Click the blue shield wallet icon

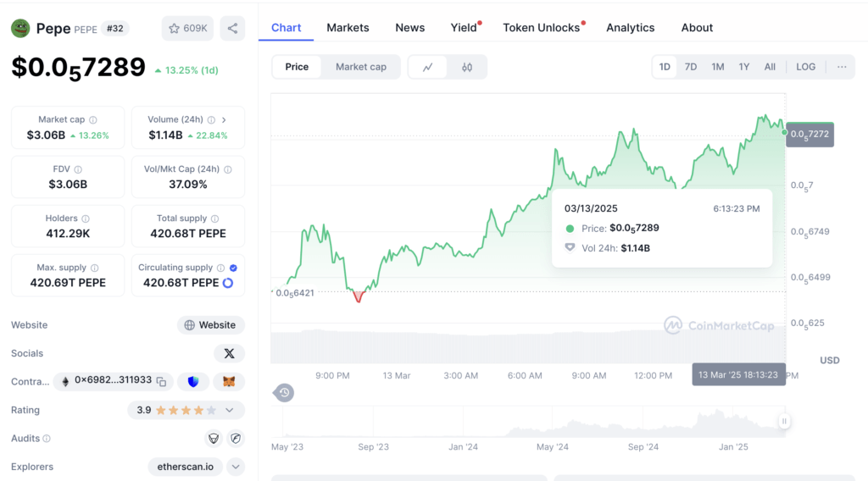(x=193, y=381)
